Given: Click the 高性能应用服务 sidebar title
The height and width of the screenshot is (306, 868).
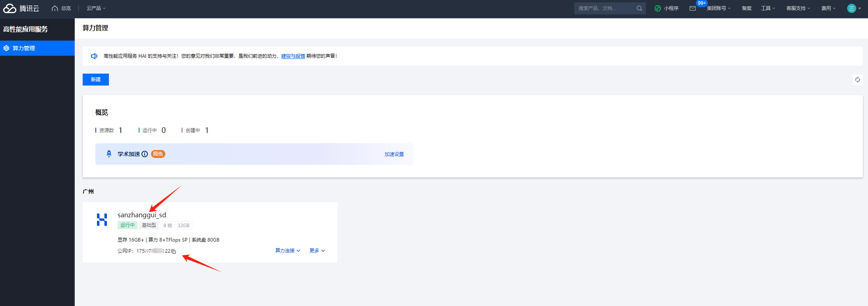Looking at the screenshot, I should click(25, 29).
